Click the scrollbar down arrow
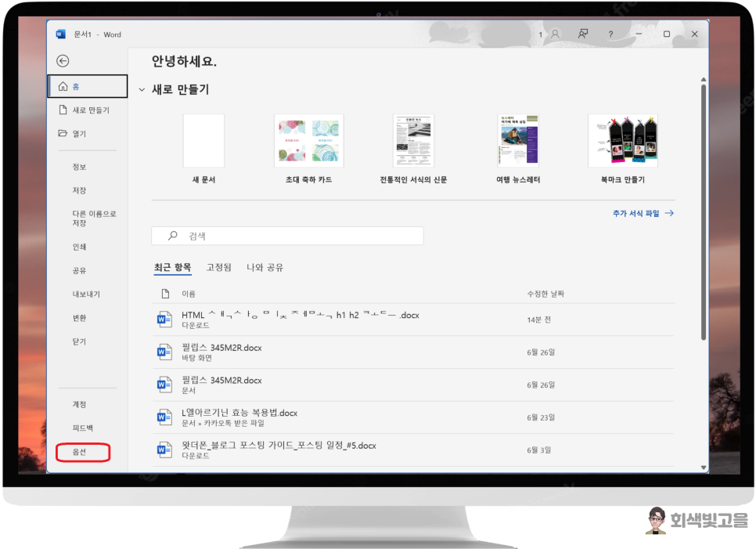Image resolution: width=756 pixels, height=549 pixels. [704, 467]
